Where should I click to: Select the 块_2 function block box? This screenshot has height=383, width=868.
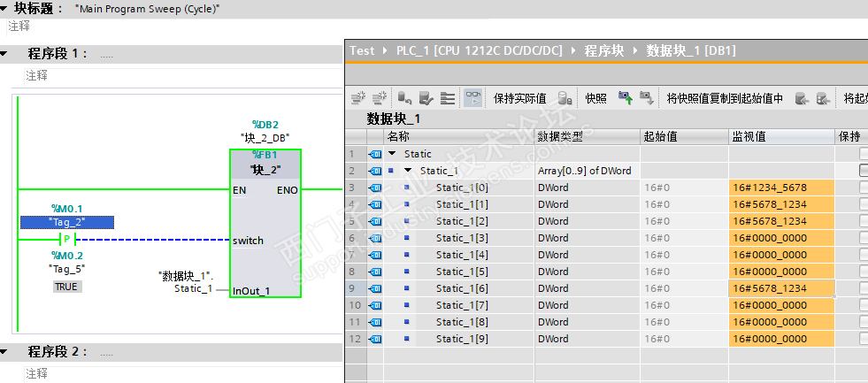(265, 223)
